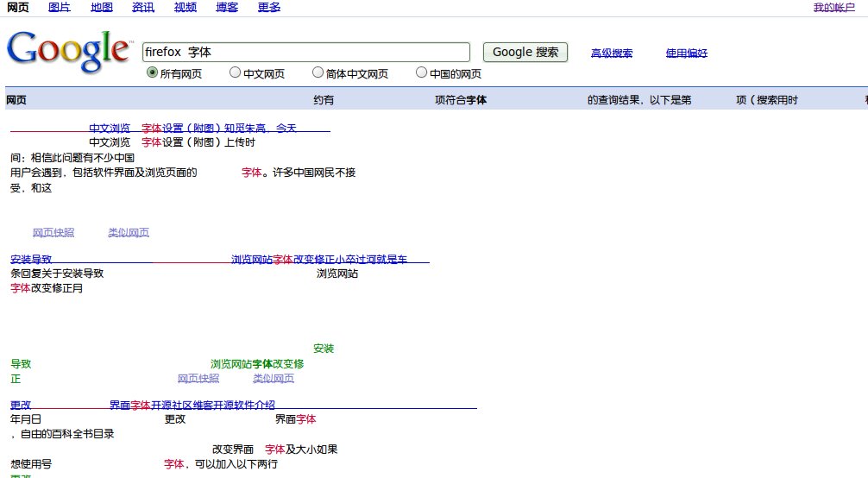Open 高级搜索 advanced search link
This screenshot has width=868, height=478.
click(x=612, y=53)
